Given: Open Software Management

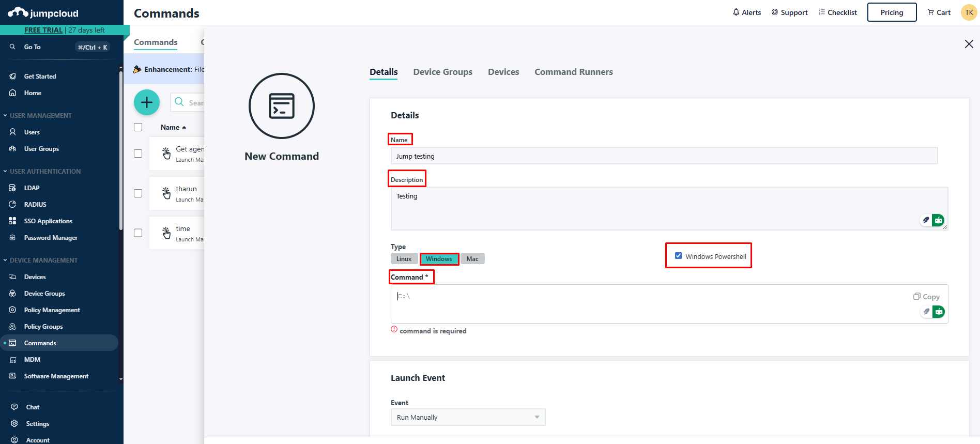Looking at the screenshot, I should 56,376.
